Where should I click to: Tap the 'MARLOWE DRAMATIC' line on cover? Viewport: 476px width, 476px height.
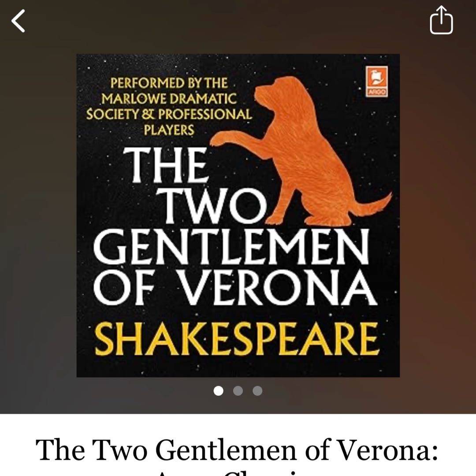[169, 99]
